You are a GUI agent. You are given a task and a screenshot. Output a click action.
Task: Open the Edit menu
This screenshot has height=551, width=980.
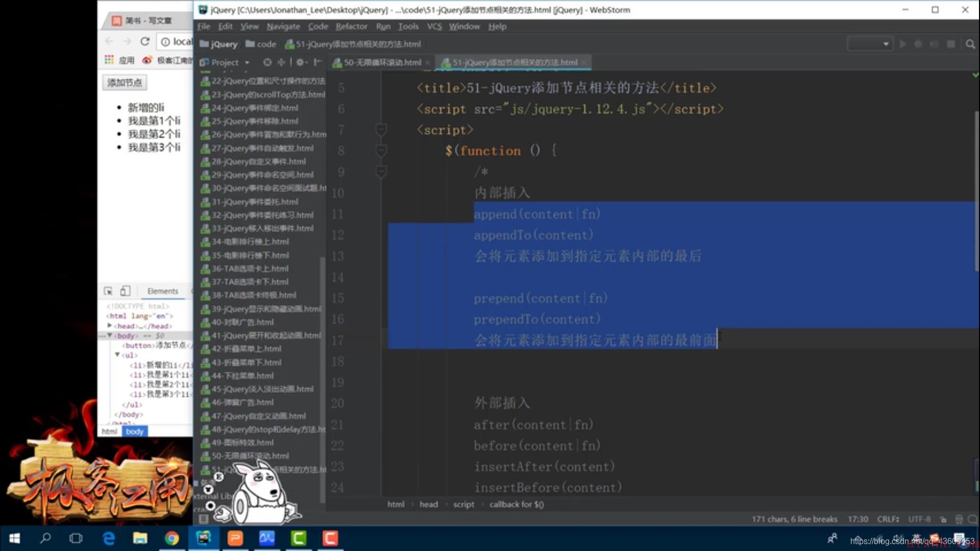[225, 26]
